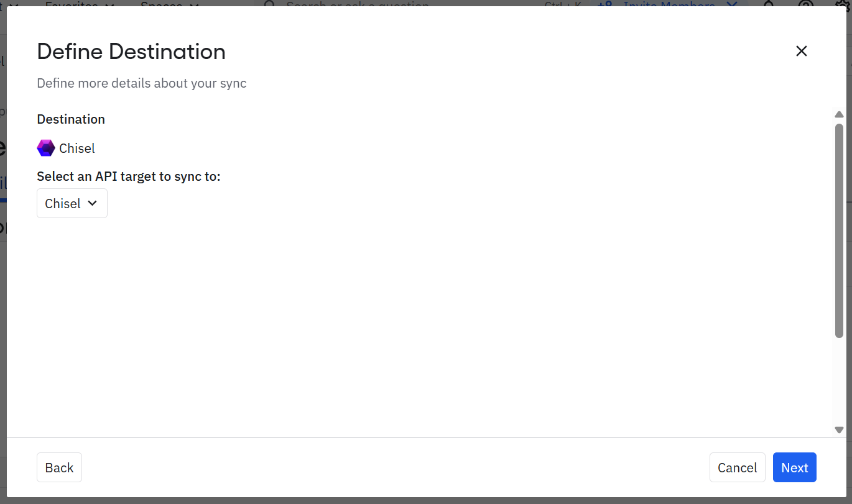
Task: Click 'Define more details about your sync' text
Action: [142, 83]
